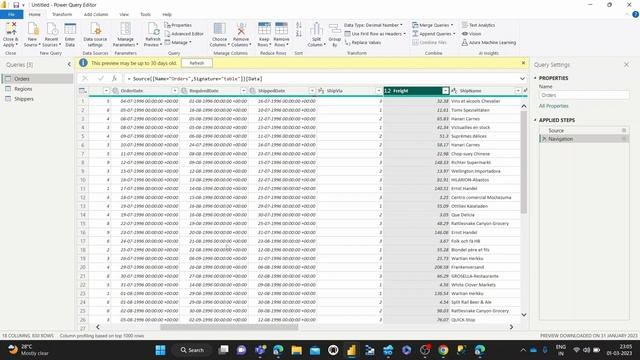
Task: Open Azure Machine Learning
Action: click(489, 42)
